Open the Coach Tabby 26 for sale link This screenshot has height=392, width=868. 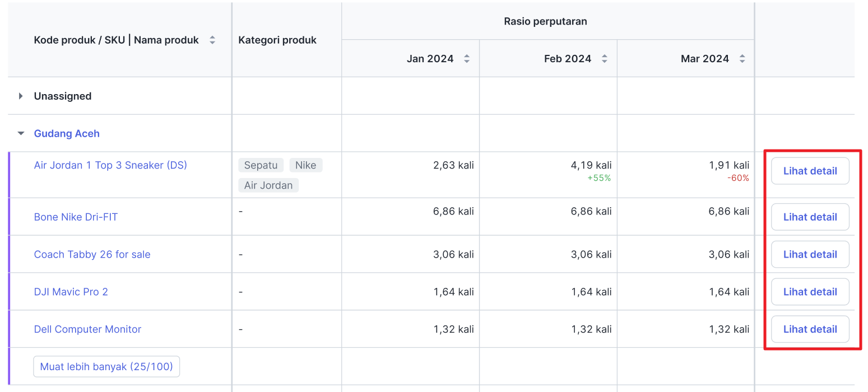[x=92, y=255]
